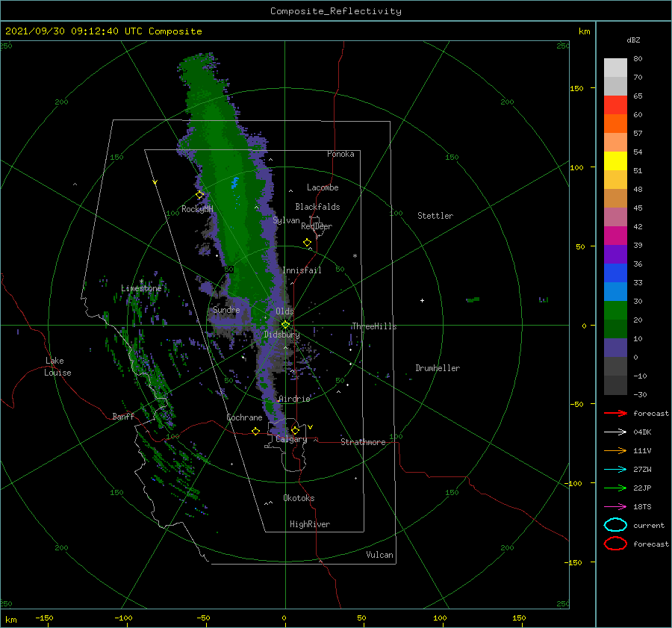
Task: Click the Sundre label
Action: [x=226, y=309]
